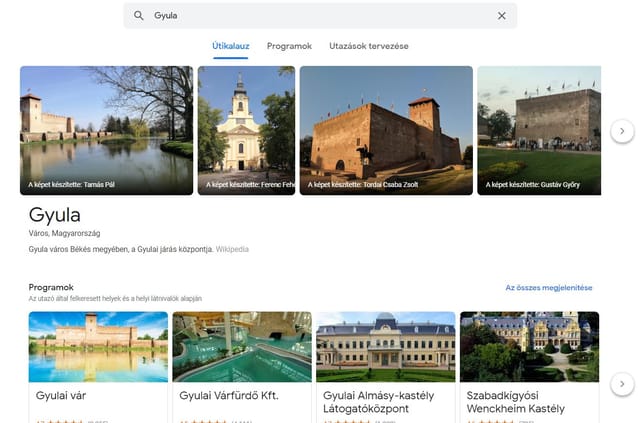
Task: Click the Gyula search input field
Action: click(x=320, y=16)
